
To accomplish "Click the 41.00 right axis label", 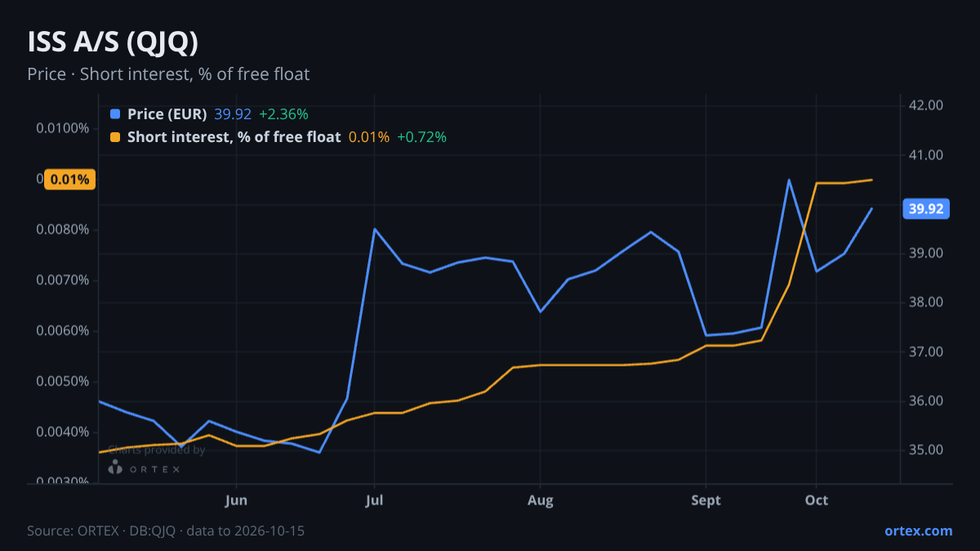I will tap(926, 155).
